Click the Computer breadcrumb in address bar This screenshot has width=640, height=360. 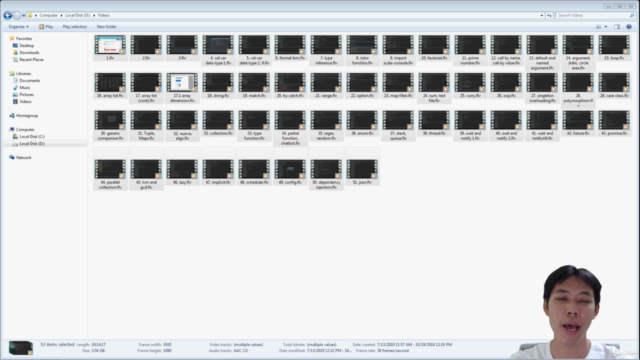49,16
